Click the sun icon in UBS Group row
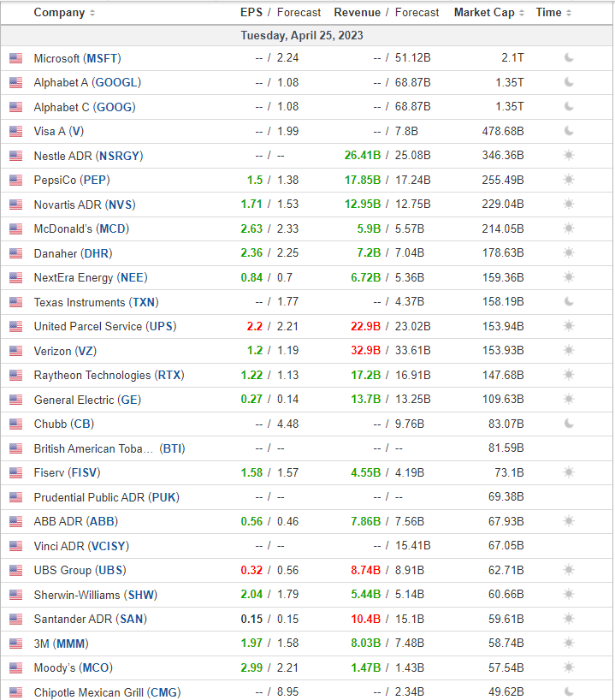This screenshot has width=615, height=700. [569, 570]
